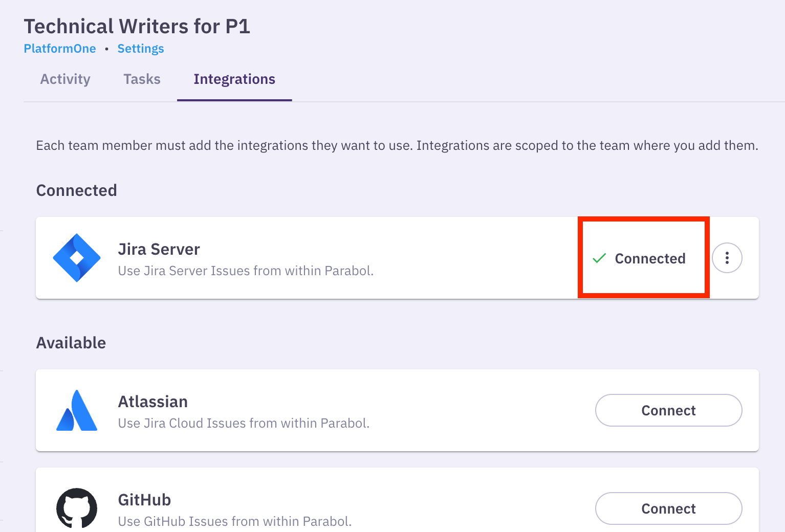Click the Atlassian integration name
The height and width of the screenshot is (532, 785).
pyautogui.click(x=152, y=402)
